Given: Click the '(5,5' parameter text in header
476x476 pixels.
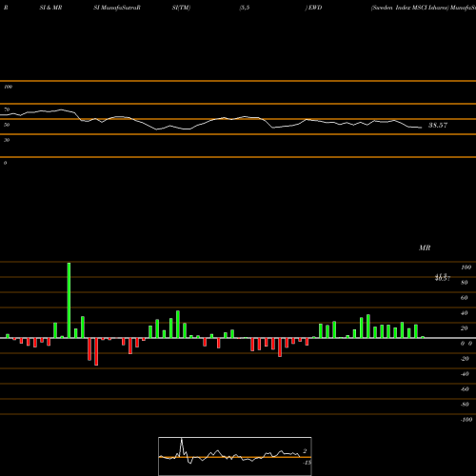Looking at the screenshot, I should coord(245,8).
